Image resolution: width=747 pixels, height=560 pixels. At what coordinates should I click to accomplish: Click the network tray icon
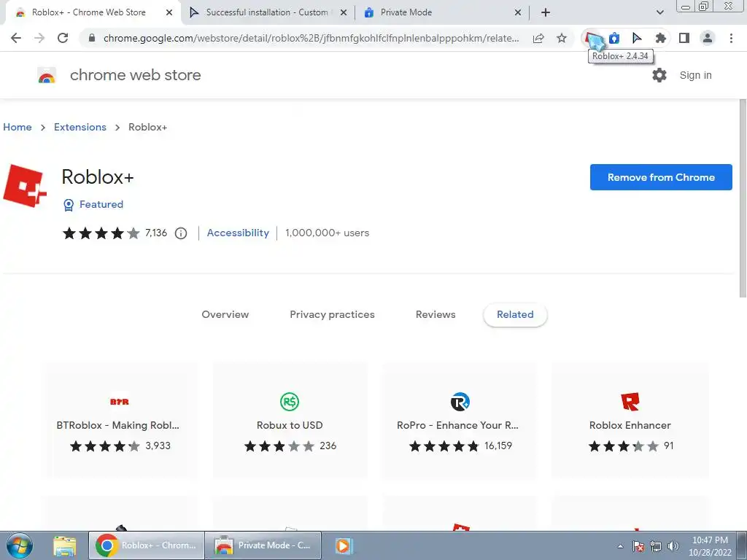(656, 546)
